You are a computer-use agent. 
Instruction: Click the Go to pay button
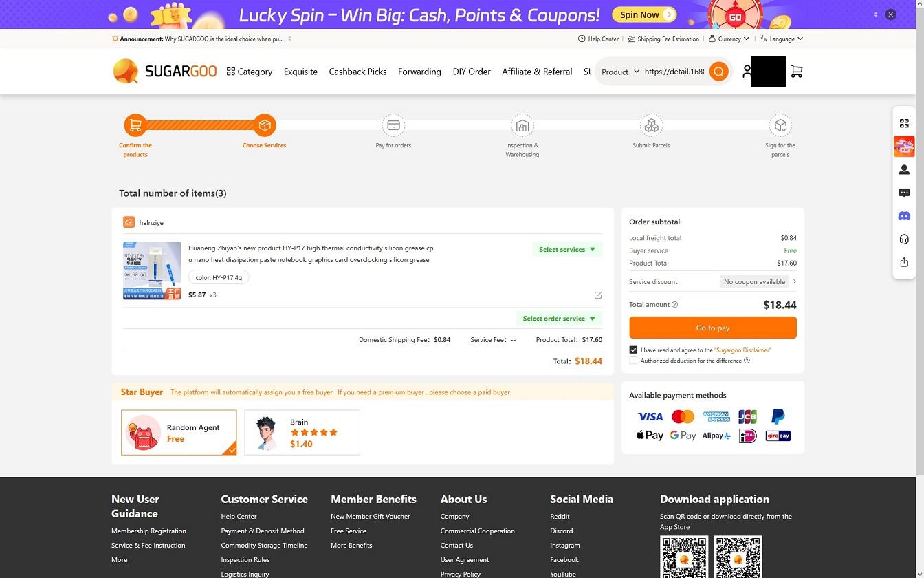click(x=713, y=328)
